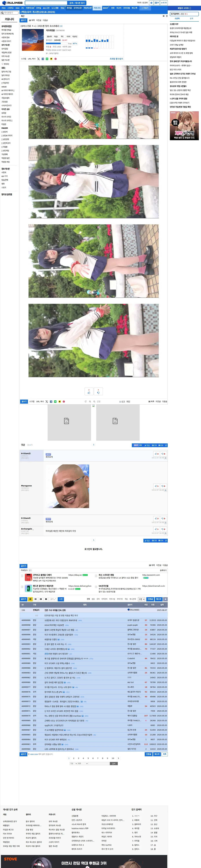
Task: Go to page 2 of the board
Action: coord(74,758)
